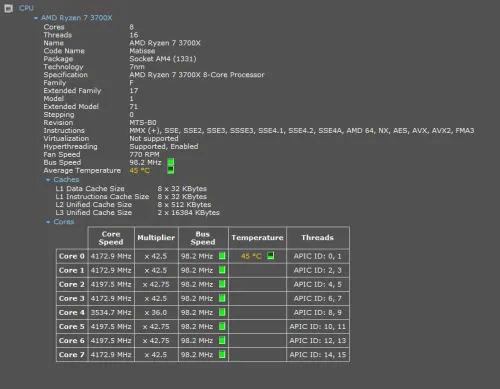Viewport: 500px width, 389px height.
Task: Click the APIC ID: 14, 15 cell
Action: (x=318, y=355)
